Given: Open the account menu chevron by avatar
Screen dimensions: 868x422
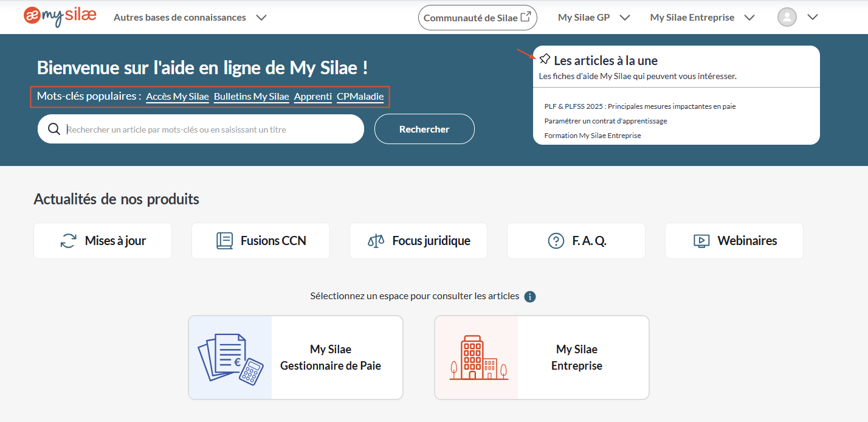Looking at the screenshot, I should pyautogui.click(x=813, y=18).
